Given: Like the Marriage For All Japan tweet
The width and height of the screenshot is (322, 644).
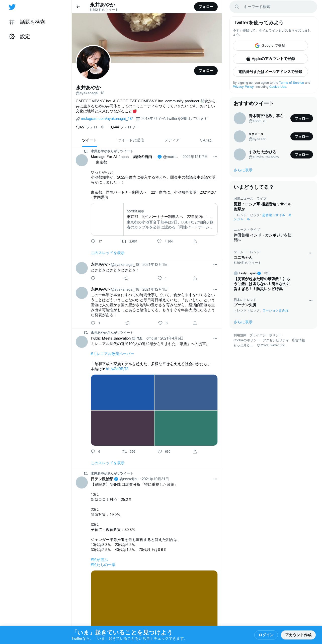Looking at the screenshot, I should tap(159, 241).
